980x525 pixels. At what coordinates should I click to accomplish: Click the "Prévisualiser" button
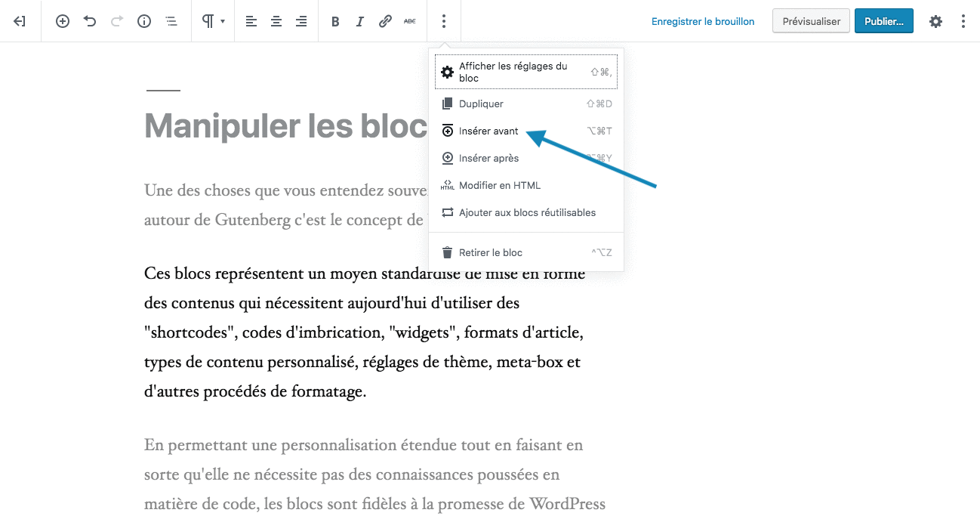pyautogui.click(x=811, y=22)
